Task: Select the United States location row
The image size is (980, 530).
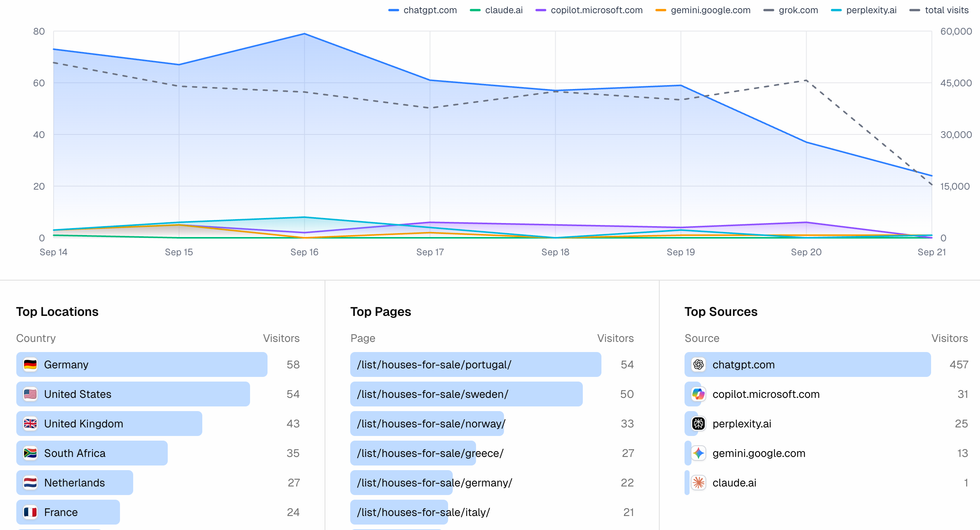Action: [78, 394]
